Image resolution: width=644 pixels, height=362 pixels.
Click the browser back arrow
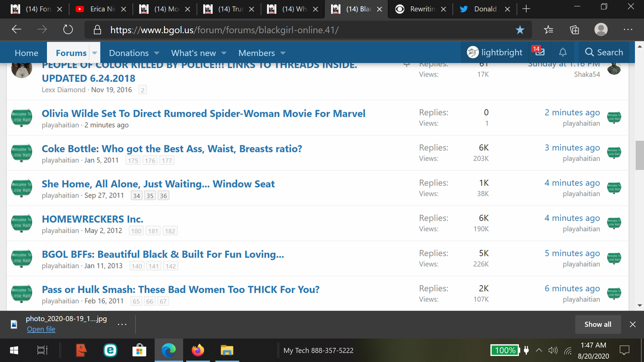(17, 30)
